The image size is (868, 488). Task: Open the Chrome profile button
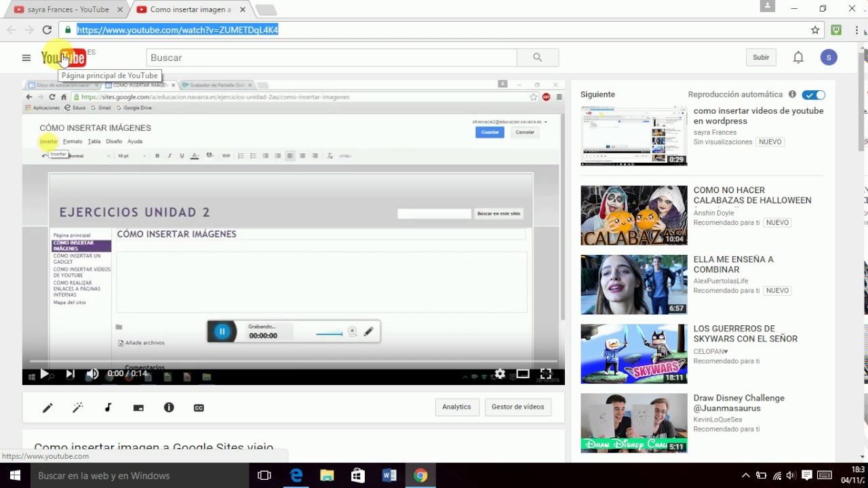768,6
